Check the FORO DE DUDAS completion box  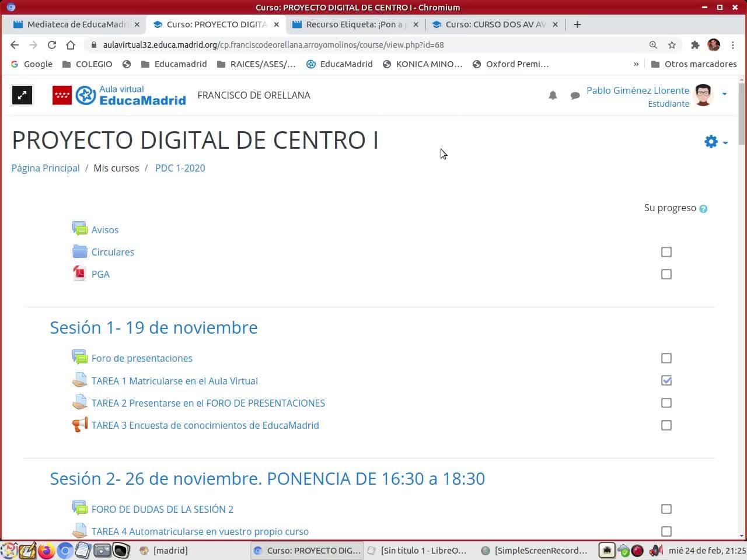click(x=666, y=509)
